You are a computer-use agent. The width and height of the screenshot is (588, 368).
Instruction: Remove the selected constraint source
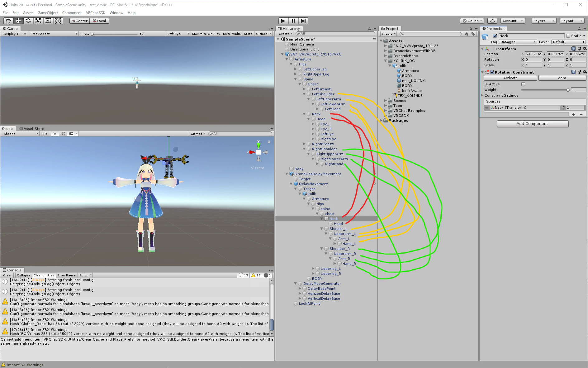coord(581,115)
